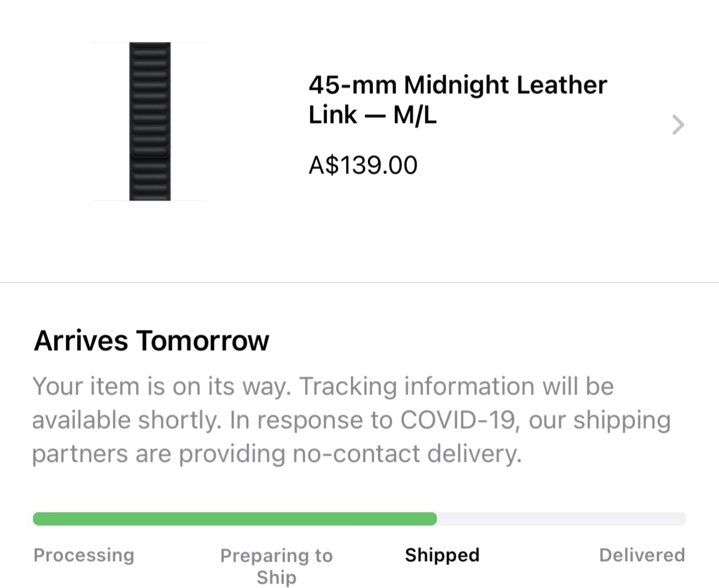
Task: Open details via the right chevron arrow
Action: [x=678, y=124]
